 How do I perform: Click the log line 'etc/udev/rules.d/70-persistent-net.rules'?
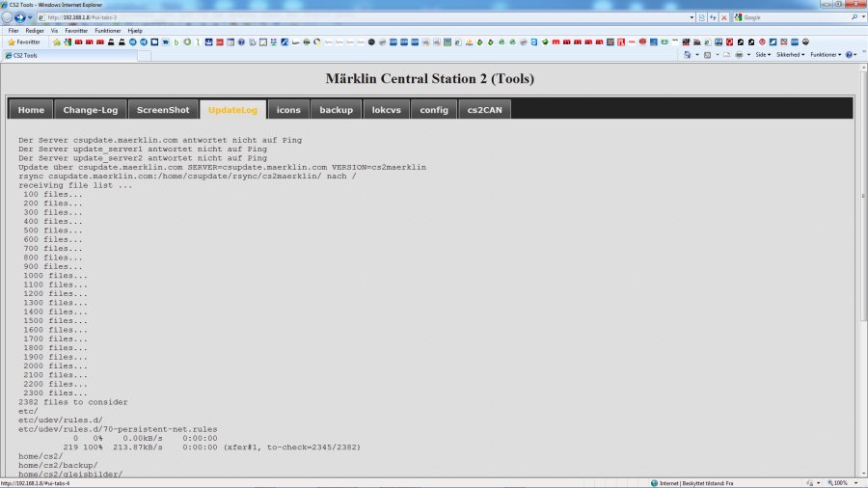[x=118, y=429]
